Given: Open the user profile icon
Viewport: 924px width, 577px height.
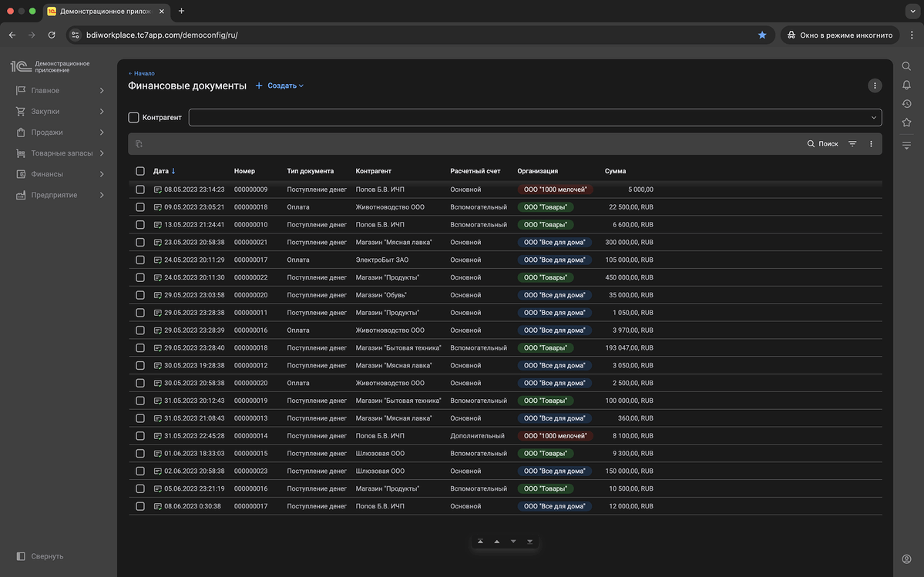Looking at the screenshot, I should [x=906, y=559].
